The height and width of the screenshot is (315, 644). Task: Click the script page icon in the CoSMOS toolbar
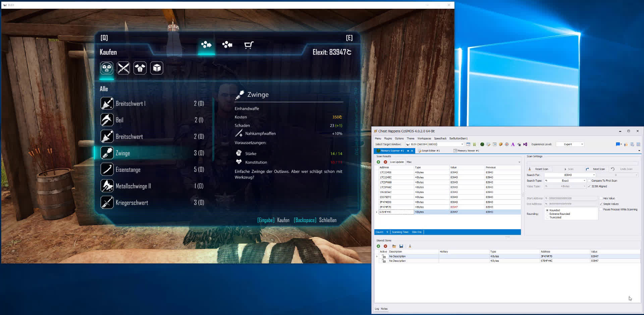[488, 144]
